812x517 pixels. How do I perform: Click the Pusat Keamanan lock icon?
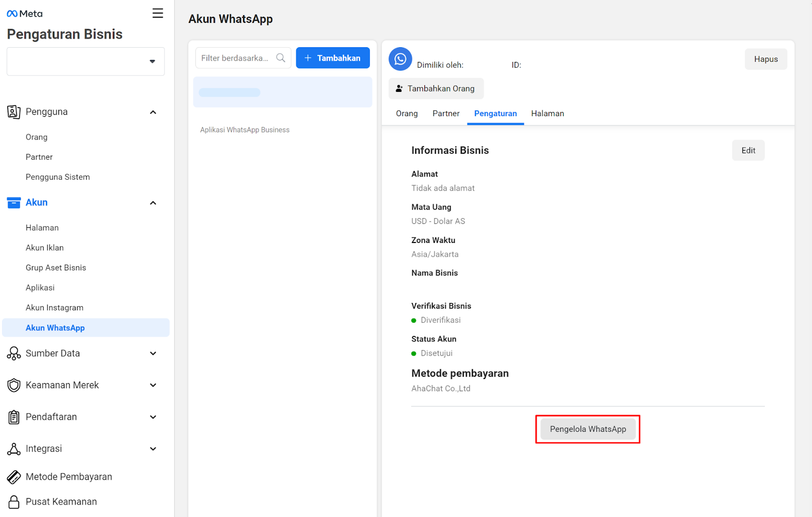coord(14,502)
